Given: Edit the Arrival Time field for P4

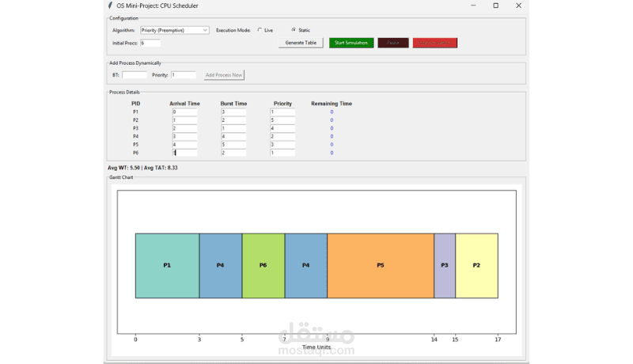Looking at the screenshot, I should click(184, 136).
